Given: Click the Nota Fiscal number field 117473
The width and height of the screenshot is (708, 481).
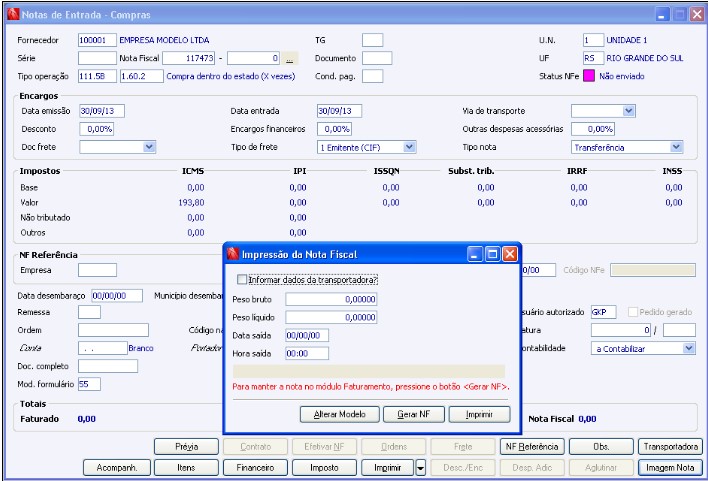Looking at the screenshot, I should (189, 58).
